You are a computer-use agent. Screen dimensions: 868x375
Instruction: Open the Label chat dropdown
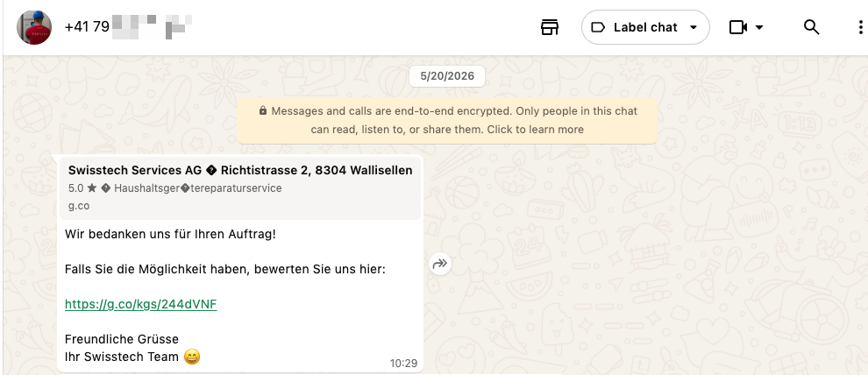pyautogui.click(x=645, y=27)
